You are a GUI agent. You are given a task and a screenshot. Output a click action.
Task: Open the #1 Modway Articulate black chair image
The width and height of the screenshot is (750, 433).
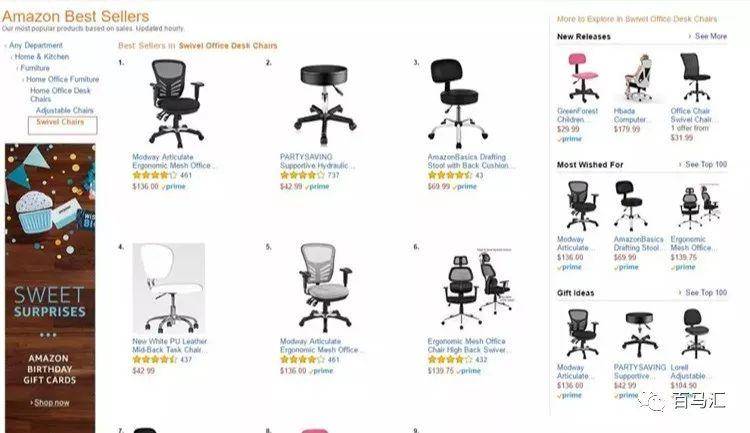[176, 102]
